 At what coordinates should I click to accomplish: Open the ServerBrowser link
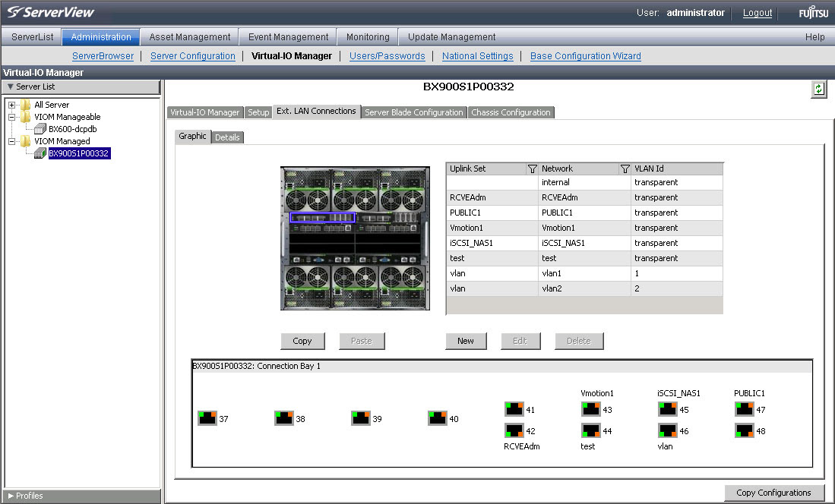(103, 56)
